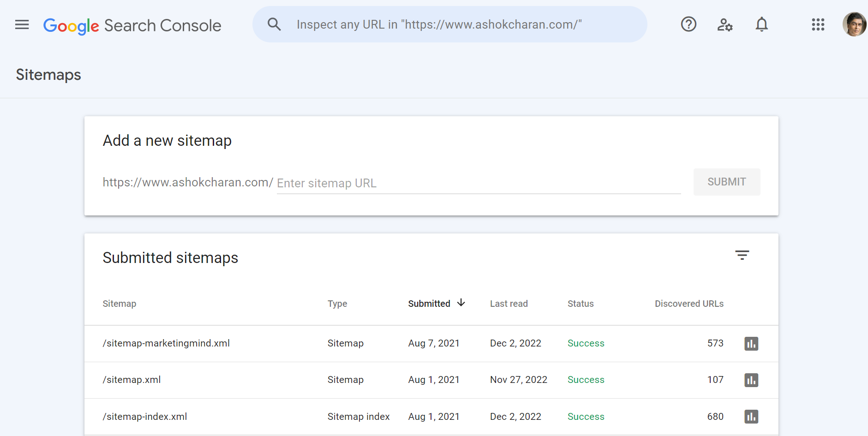Click the Aug 7, 2021 submitted date
Screen dimensions: 868x436
434,343
